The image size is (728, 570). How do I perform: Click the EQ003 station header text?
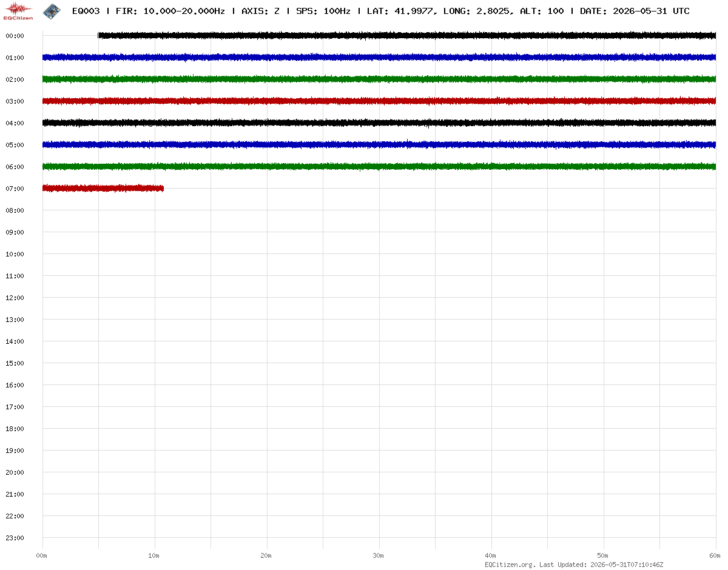tap(86, 11)
